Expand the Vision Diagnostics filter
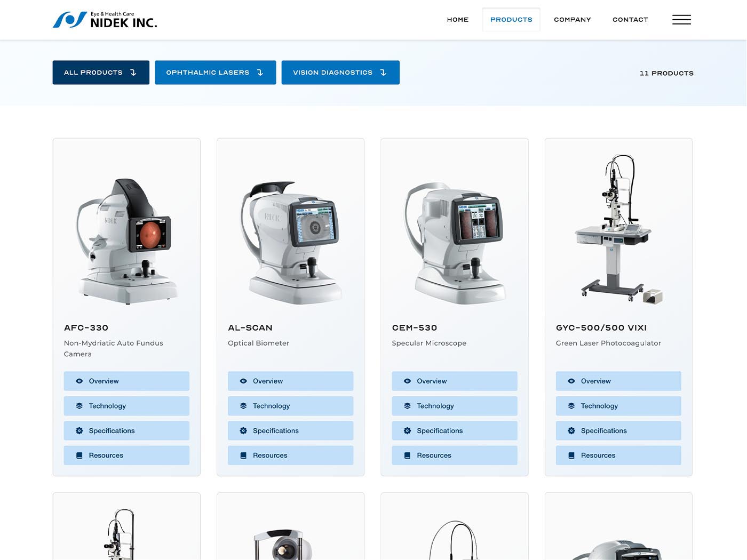This screenshot has height=560, width=747. [x=340, y=73]
